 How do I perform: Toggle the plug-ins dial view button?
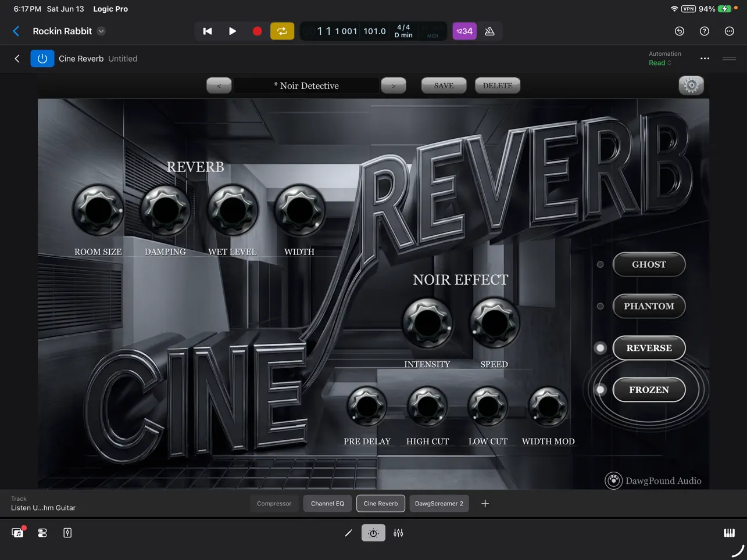(x=373, y=533)
